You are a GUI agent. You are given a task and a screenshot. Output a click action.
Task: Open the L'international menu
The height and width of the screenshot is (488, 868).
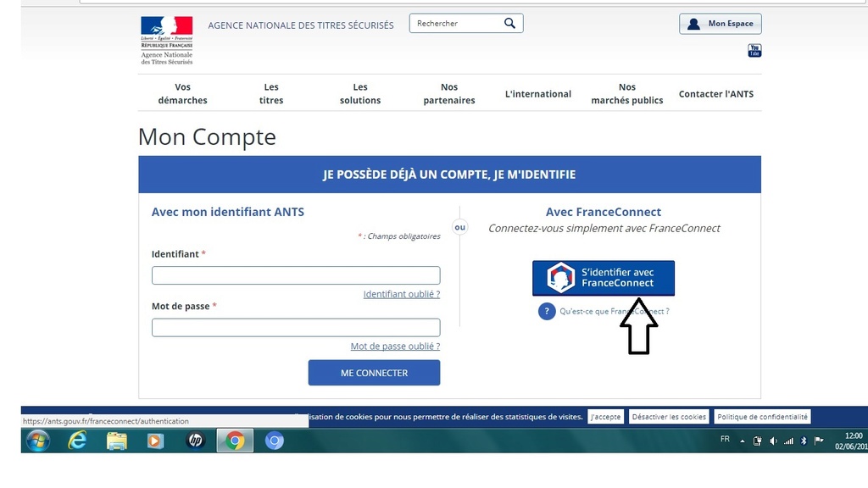click(x=538, y=94)
